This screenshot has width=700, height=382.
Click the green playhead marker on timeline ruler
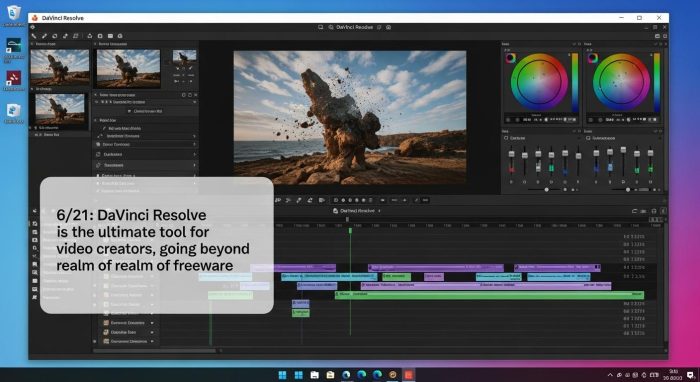[x=350, y=230]
